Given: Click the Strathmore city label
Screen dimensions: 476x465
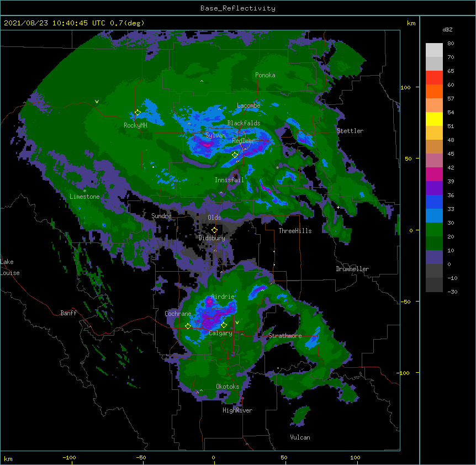Looking at the screenshot, I should (285, 336).
